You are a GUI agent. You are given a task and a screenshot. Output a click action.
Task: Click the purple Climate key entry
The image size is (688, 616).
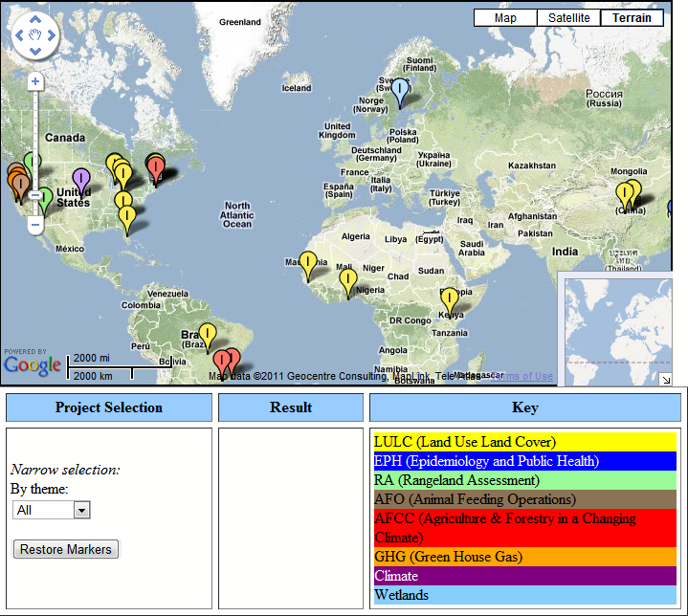[524, 576]
